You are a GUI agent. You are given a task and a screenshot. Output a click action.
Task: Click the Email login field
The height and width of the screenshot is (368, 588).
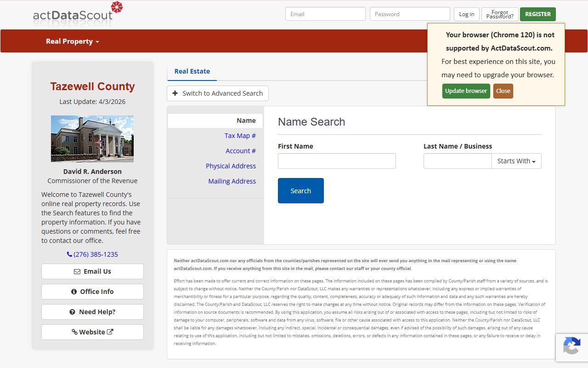click(325, 14)
